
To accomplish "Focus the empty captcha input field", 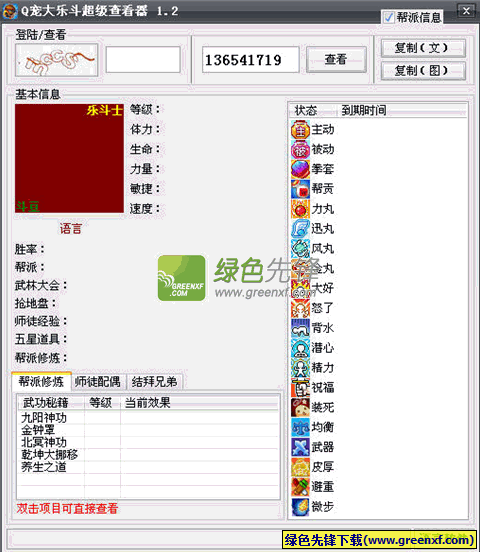I will point(143,60).
